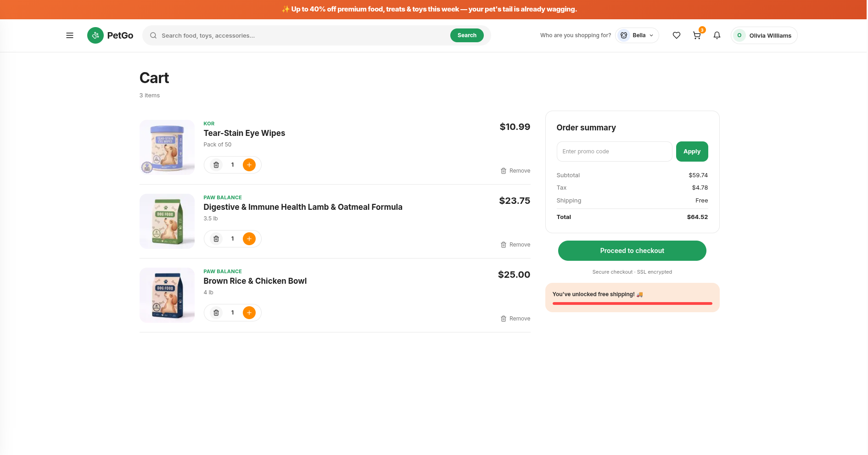Apply the promo code
Screen dimensions: 868x455
tap(692, 152)
